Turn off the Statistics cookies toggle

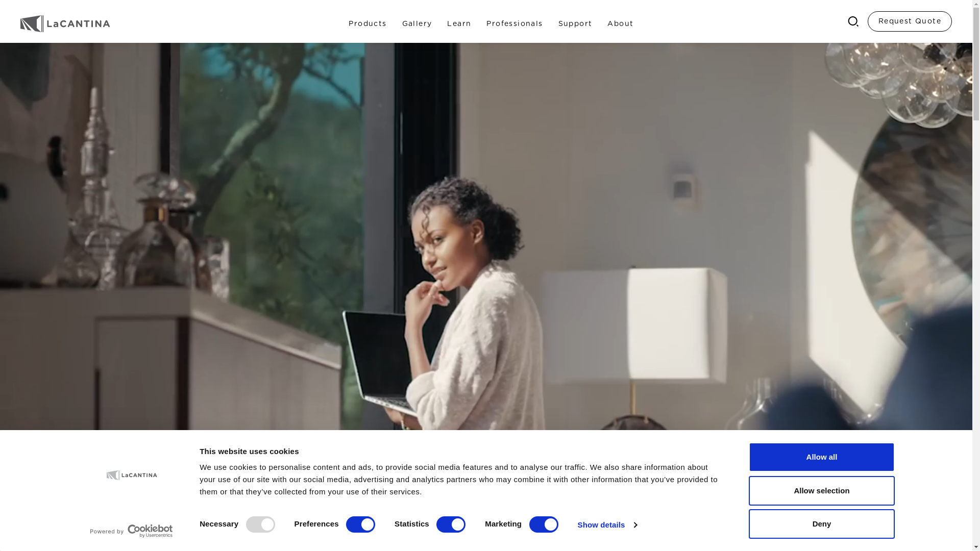(x=451, y=524)
